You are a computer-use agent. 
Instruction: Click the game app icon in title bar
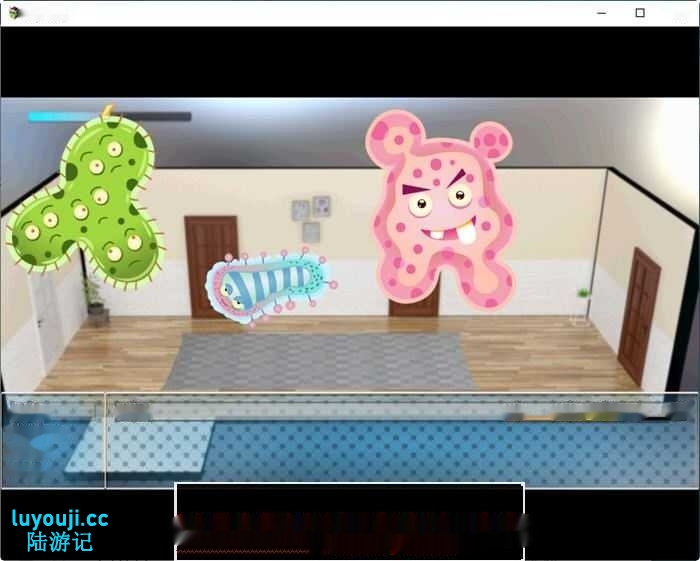[15, 13]
